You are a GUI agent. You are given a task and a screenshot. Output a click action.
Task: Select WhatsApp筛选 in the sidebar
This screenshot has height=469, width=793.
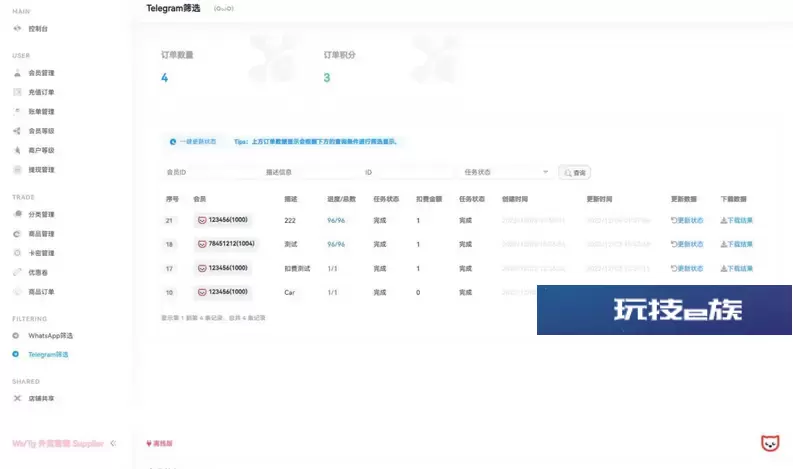pyautogui.click(x=51, y=335)
